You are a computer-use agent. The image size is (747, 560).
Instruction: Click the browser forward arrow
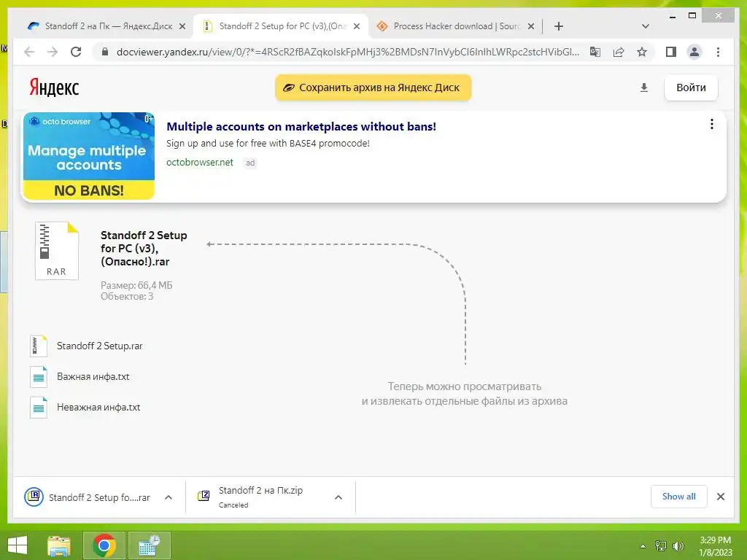[53, 52]
